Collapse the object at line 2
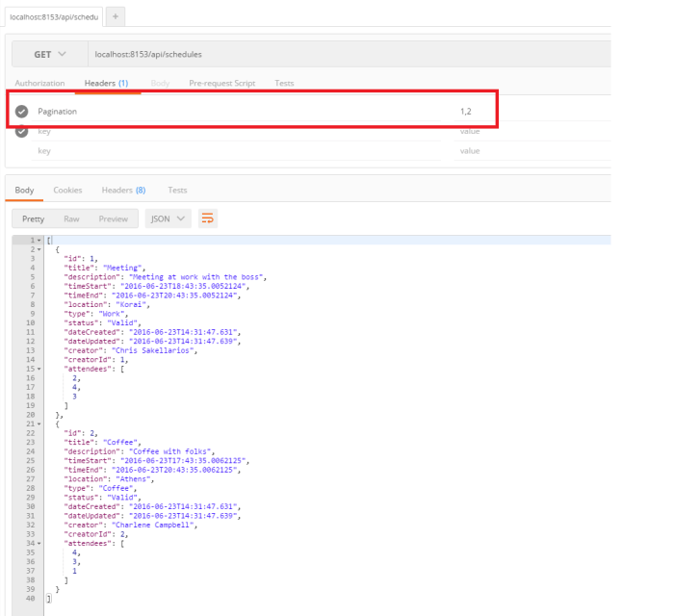This screenshot has height=616, width=674. (x=39, y=249)
